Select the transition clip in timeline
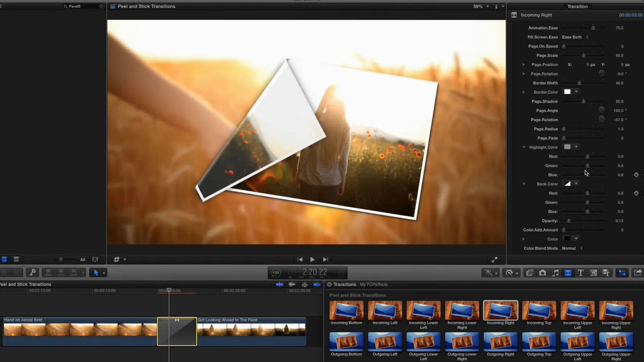The width and height of the screenshot is (644, 362). click(x=177, y=331)
